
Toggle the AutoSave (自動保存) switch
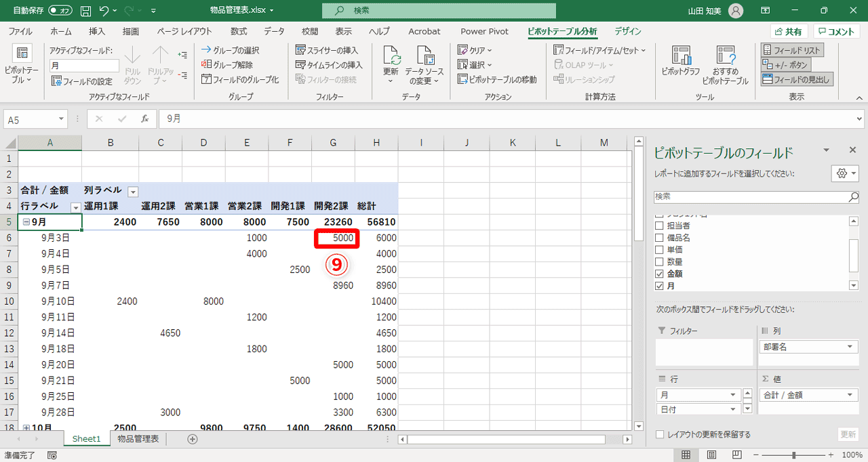[60, 11]
